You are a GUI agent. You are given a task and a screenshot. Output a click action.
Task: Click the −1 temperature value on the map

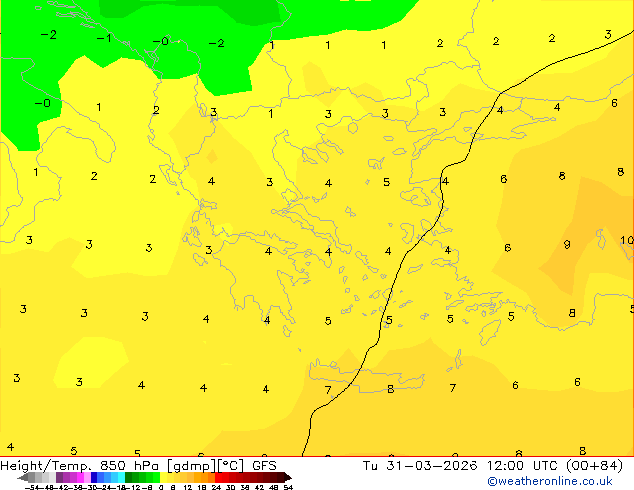point(104,38)
